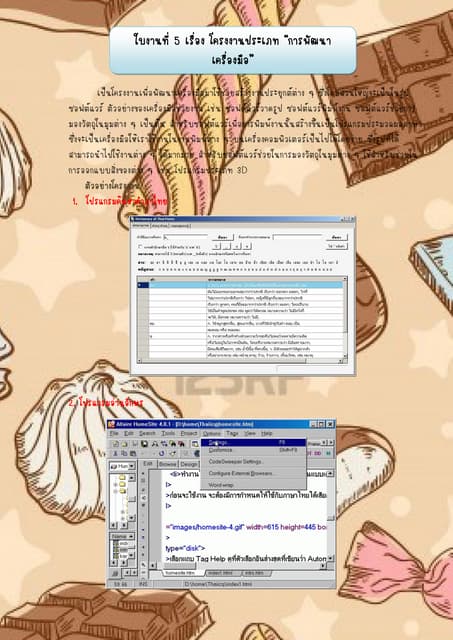Screen dimensions: 453x640
Task: Click the Open folder icon in HomeSite toolbar
Action: (x=124, y=444)
